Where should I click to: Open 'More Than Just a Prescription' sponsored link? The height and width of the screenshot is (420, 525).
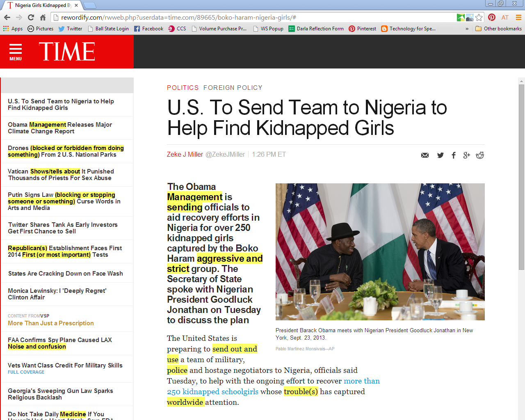point(51,323)
